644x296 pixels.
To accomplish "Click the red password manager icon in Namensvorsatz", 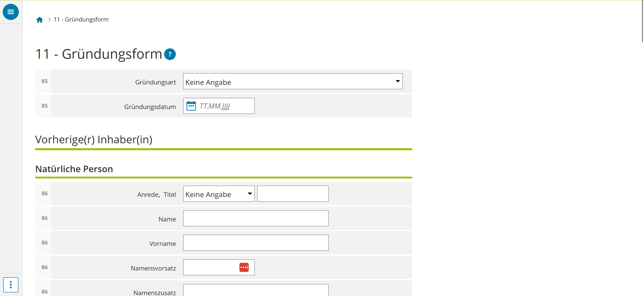I will pyautogui.click(x=244, y=267).
